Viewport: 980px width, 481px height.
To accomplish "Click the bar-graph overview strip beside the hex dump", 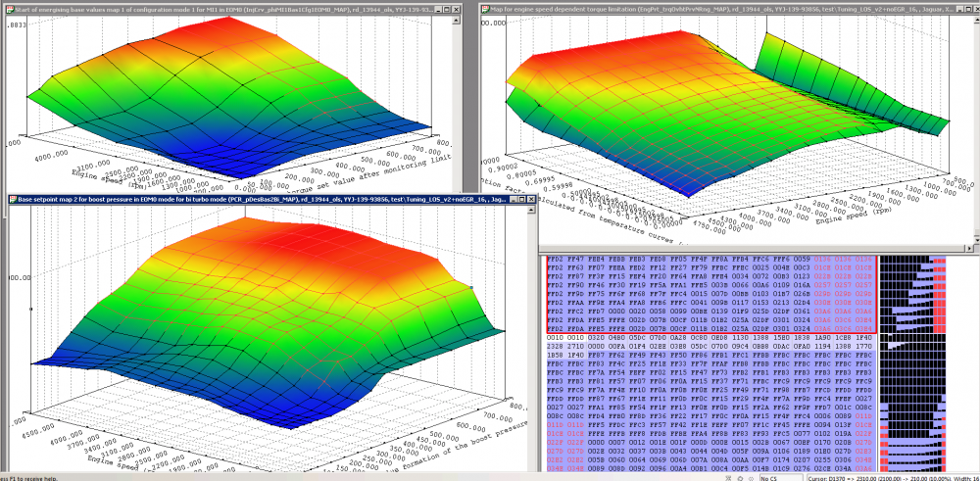I will (x=913, y=363).
